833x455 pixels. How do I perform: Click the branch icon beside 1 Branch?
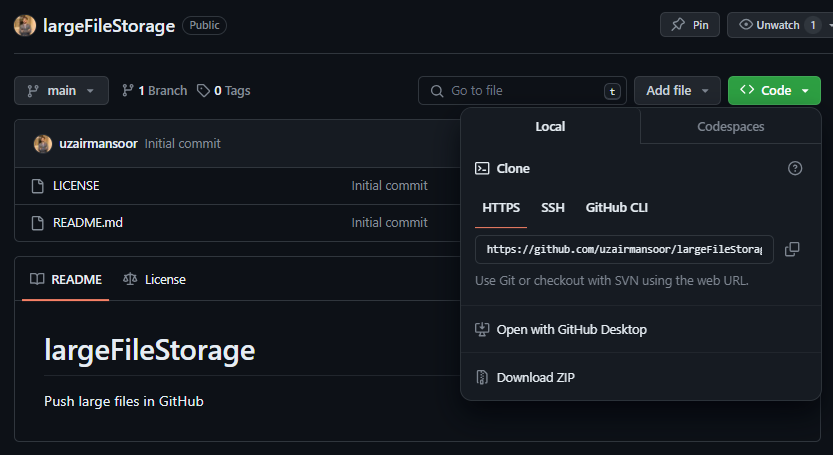coord(128,91)
